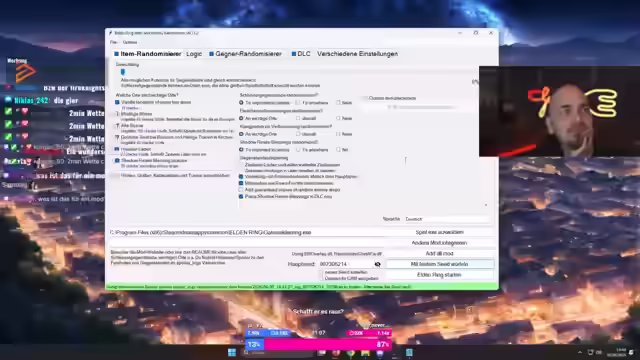640x360 pixels.
Task: Click the window title bar app icon
Action: [111, 33]
